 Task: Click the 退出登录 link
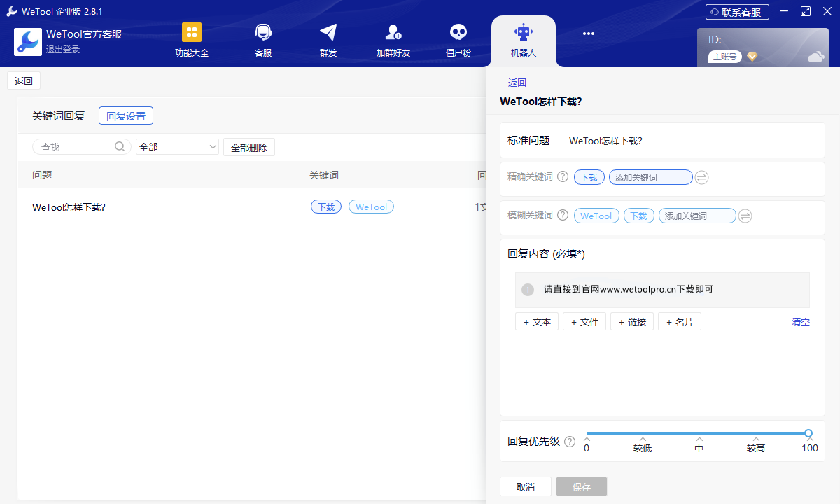tap(63, 50)
